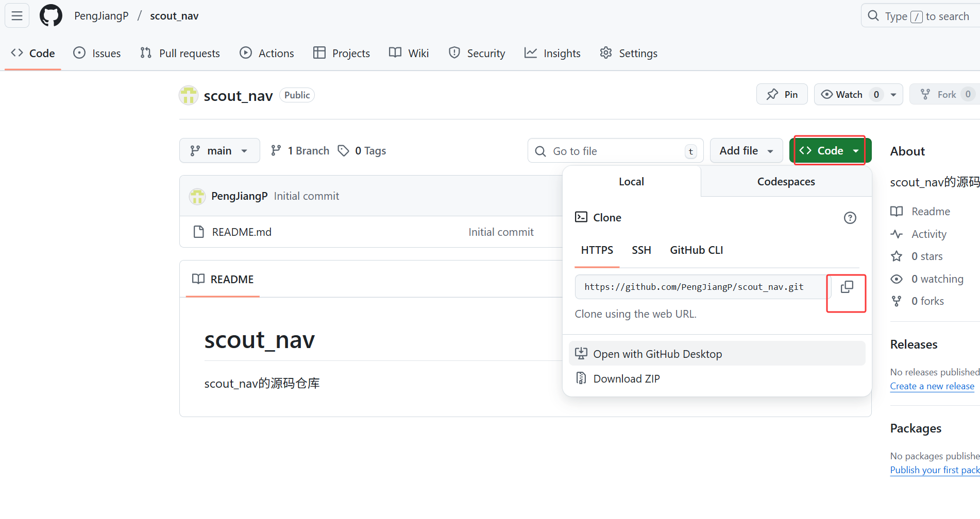Open the Security tab
This screenshot has width=980, height=519.
tap(477, 53)
